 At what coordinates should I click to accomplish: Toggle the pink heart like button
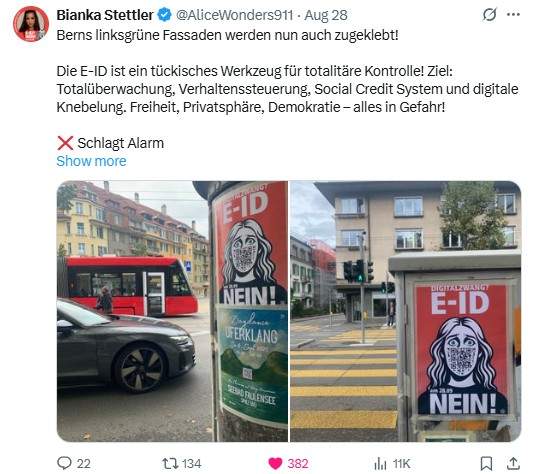click(275, 463)
